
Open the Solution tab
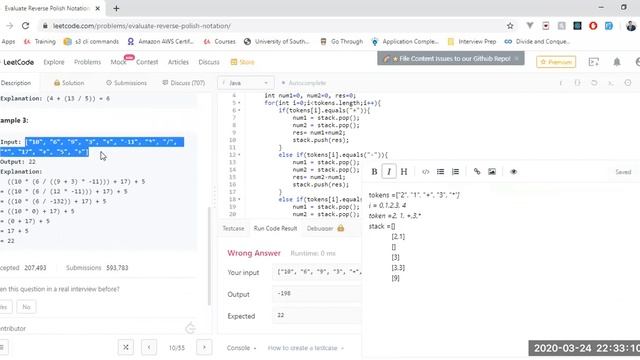(x=69, y=83)
